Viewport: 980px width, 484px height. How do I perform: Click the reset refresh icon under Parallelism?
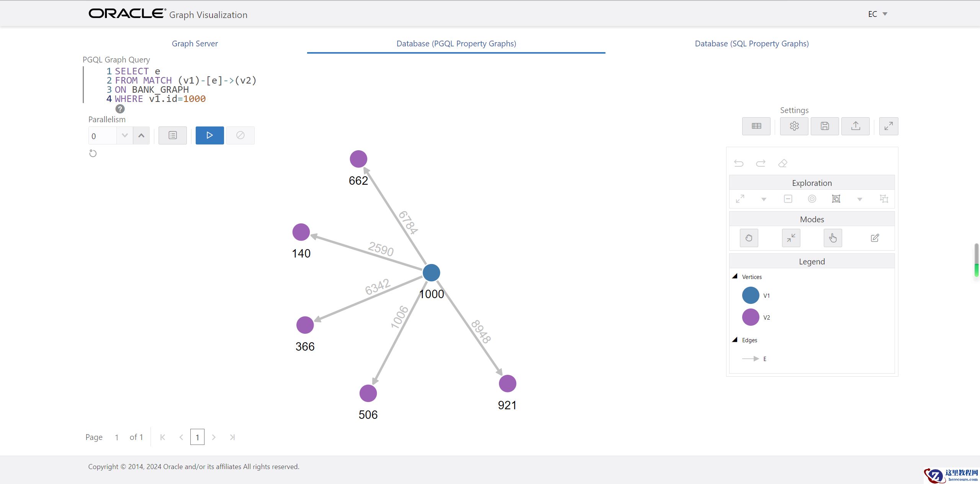click(93, 154)
